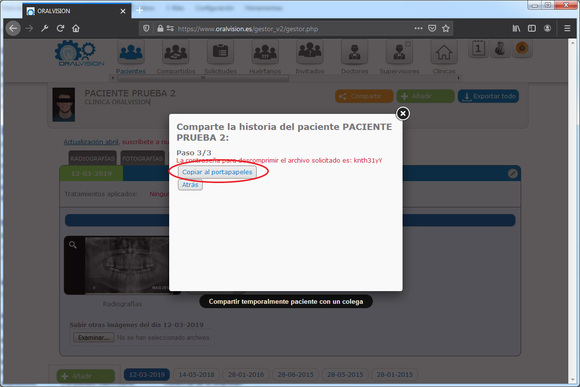
Task: Go back with the Atrás button
Action: 190,185
